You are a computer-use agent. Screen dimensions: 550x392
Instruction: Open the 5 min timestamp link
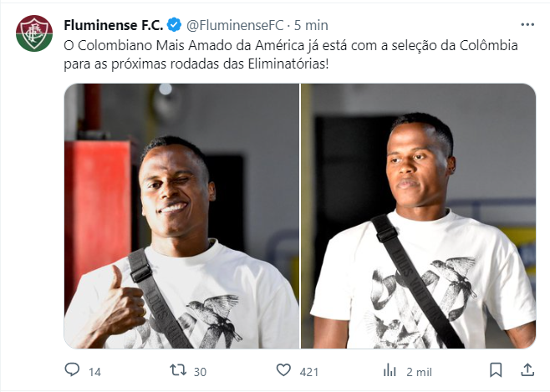point(311,25)
